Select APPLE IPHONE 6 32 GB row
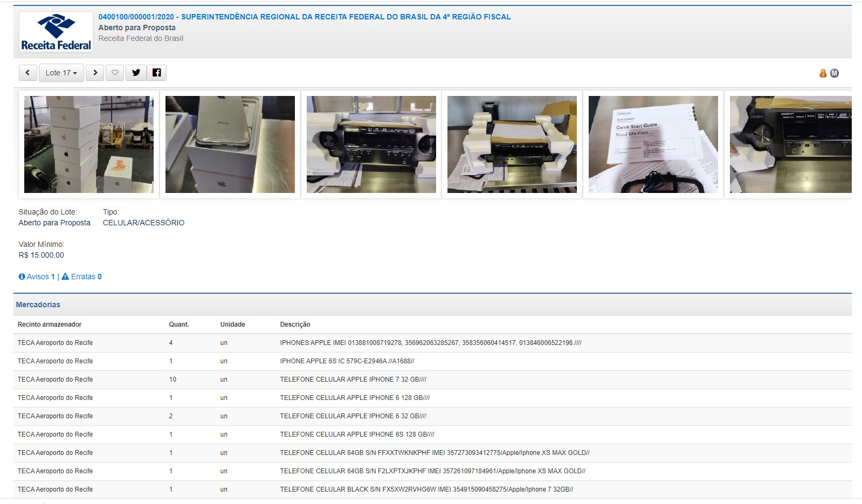This screenshot has width=862, height=504. (432, 416)
